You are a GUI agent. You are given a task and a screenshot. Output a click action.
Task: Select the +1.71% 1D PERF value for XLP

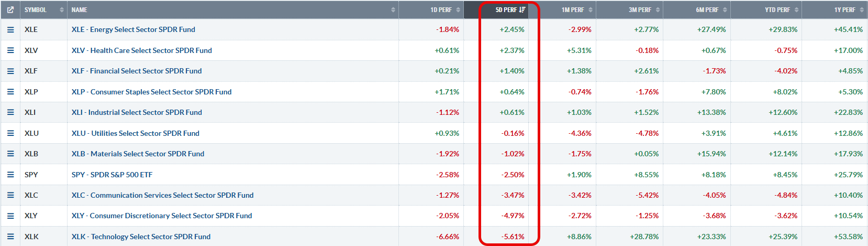447,92
